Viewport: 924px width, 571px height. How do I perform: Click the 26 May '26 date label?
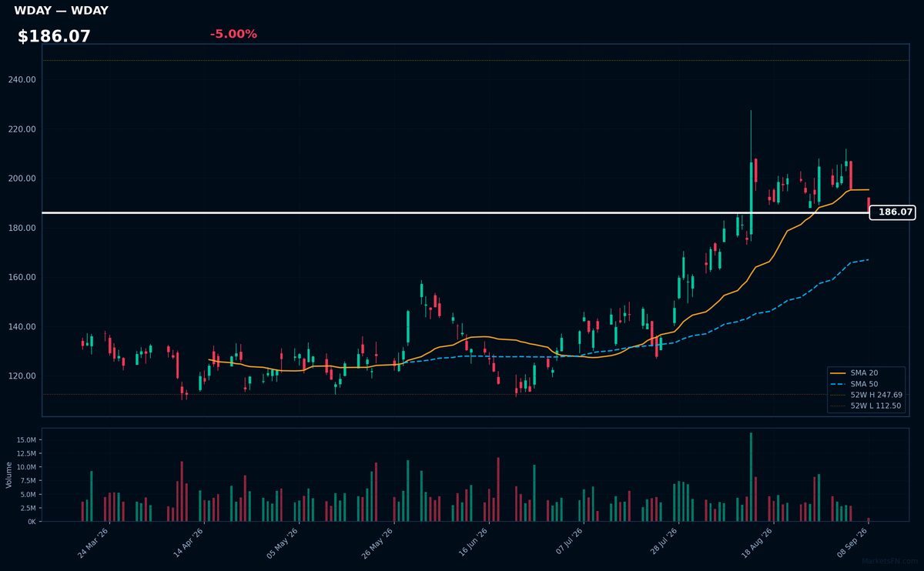click(x=378, y=543)
